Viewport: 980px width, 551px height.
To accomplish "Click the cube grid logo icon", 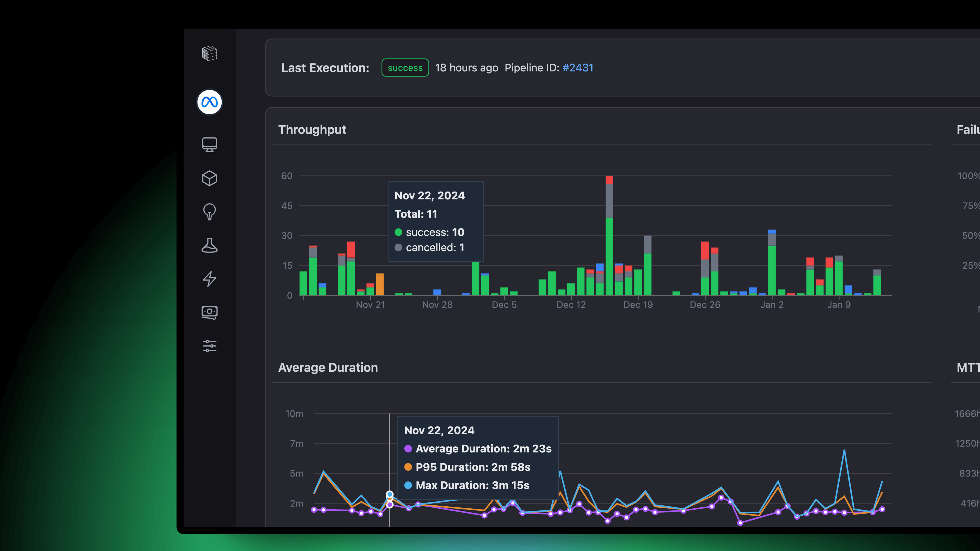I will tap(209, 53).
